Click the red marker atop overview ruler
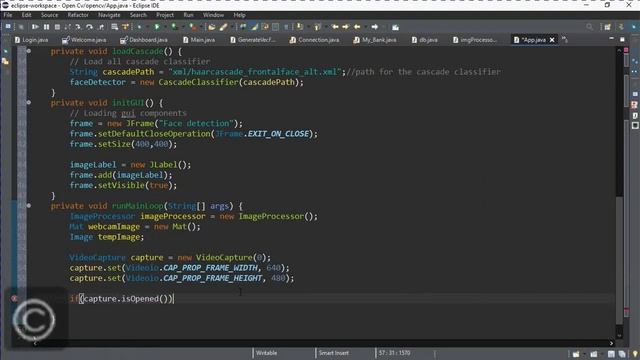 coord(626,50)
